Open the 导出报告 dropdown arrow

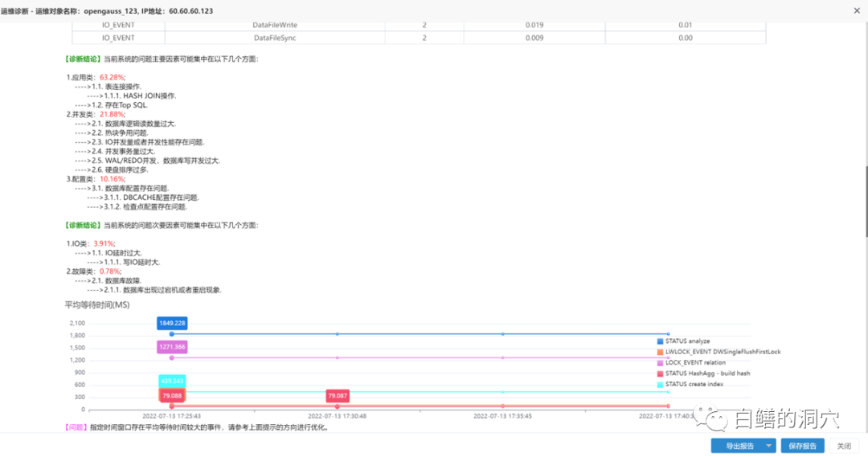pos(769,446)
